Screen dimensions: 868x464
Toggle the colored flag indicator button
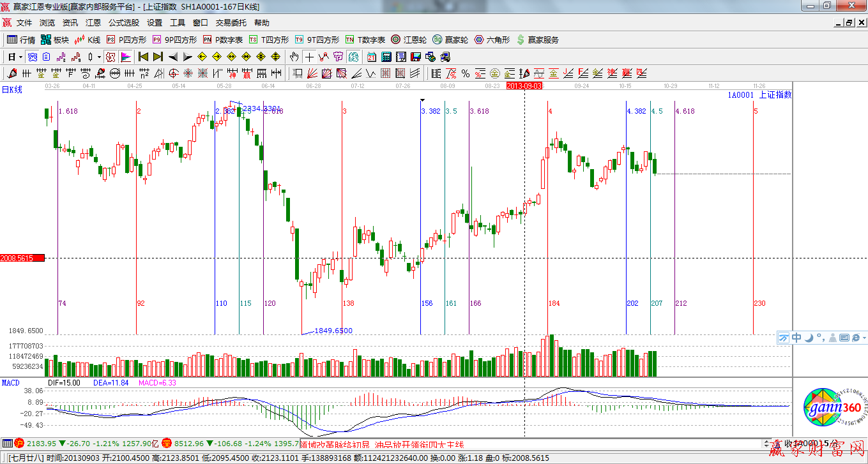tap(125, 57)
